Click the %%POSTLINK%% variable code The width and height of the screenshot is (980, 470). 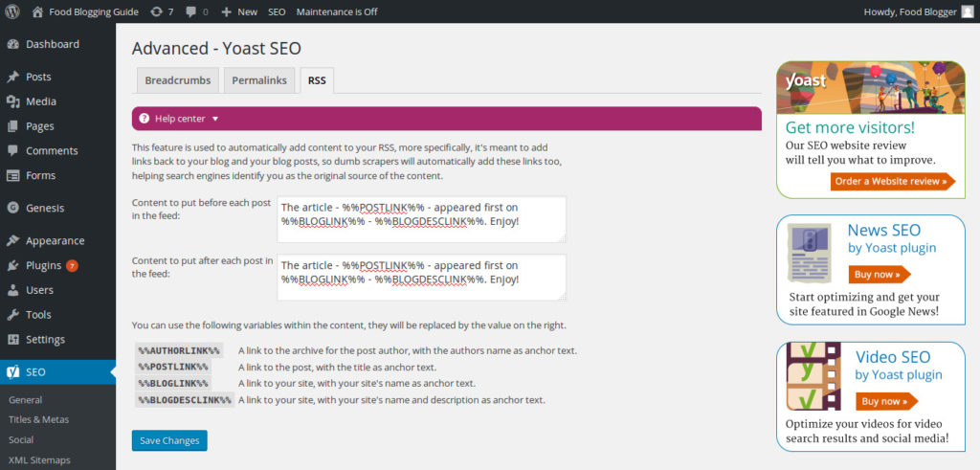click(173, 367)
